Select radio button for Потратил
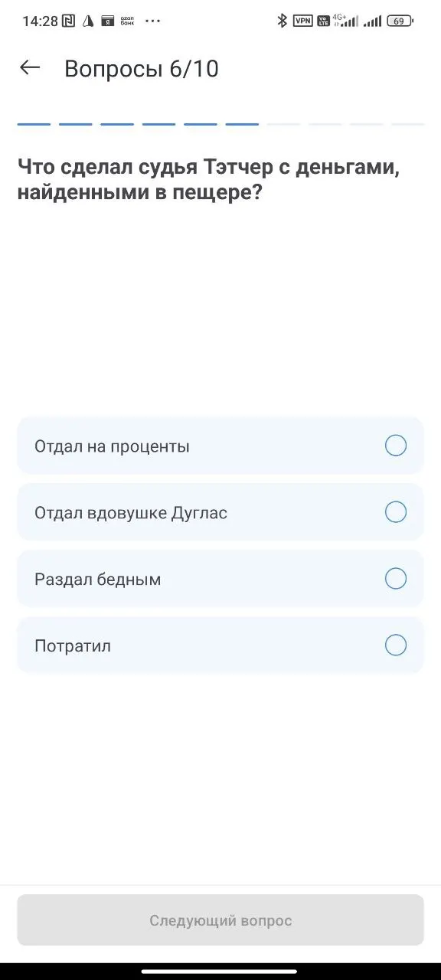 396,645
